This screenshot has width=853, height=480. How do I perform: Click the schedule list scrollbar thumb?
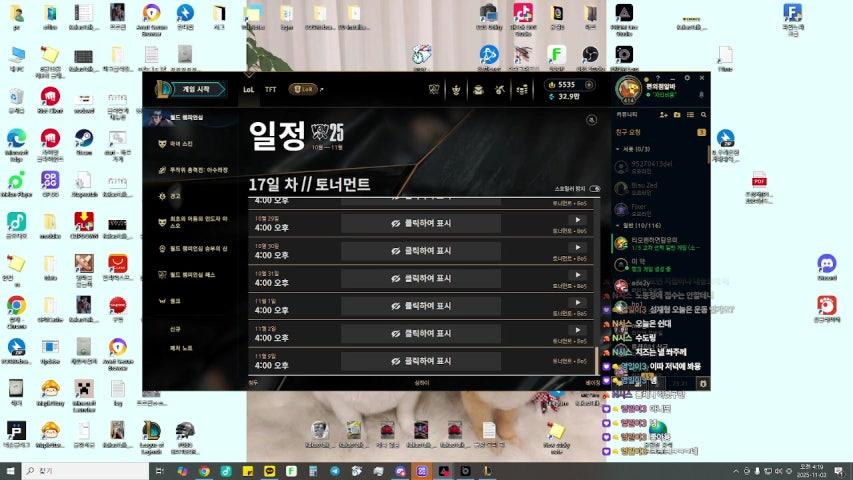click(x=597, y=360)
